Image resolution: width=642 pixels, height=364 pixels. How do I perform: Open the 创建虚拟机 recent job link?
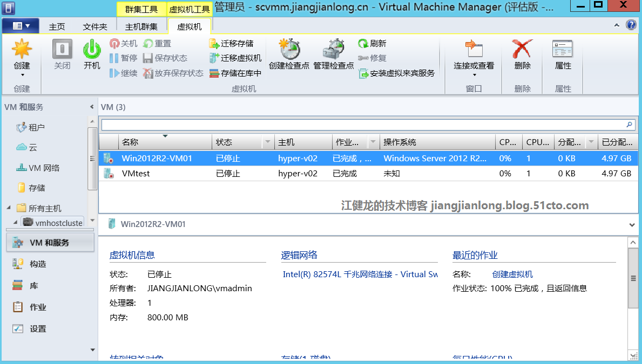[512, 274]
